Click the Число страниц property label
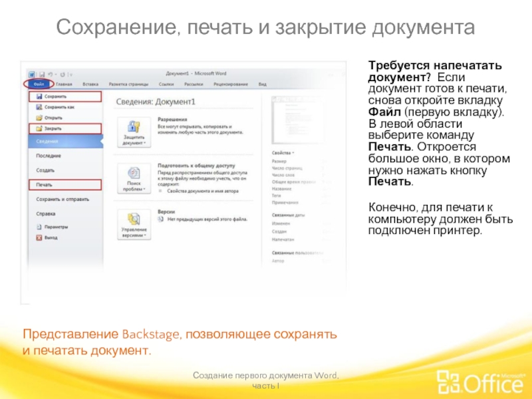532x399 pixels. [287, 168]
